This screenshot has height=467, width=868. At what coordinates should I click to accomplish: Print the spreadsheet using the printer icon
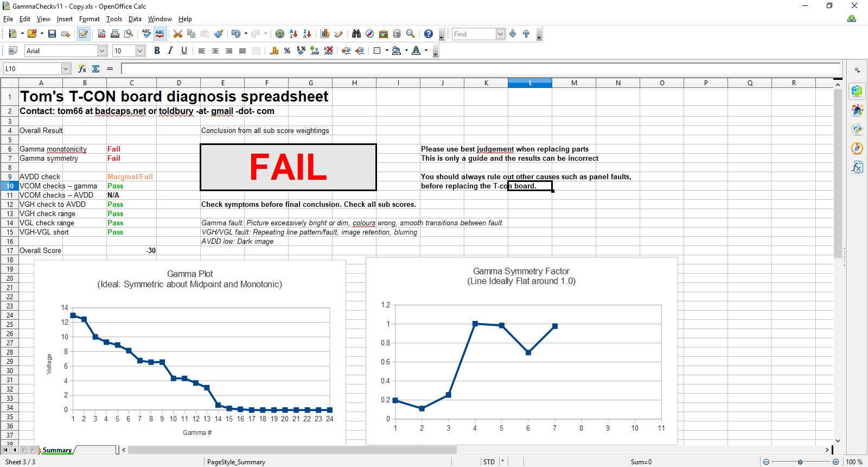click(x=115, y=34)
